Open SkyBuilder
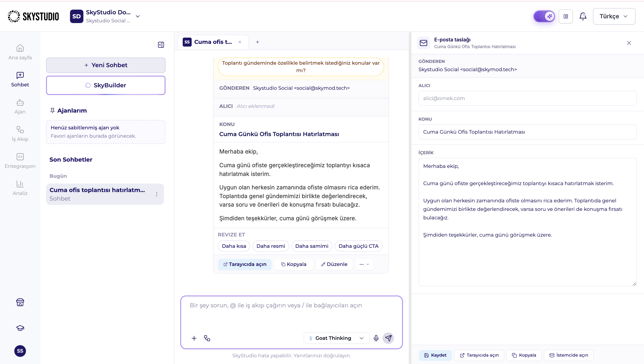This screenshot has height=364, width=644. [x=106, y=85]
